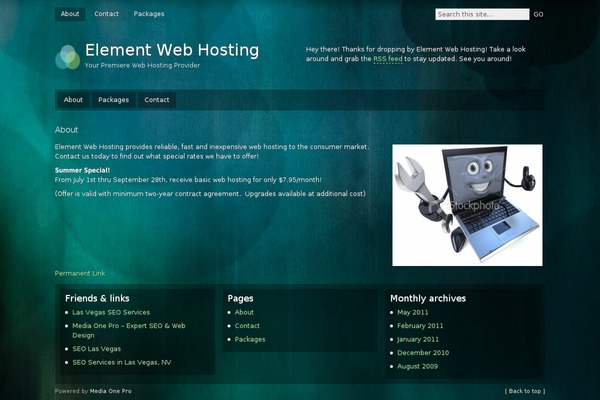Open the February 2011 archive

click(x=420, y=326)
